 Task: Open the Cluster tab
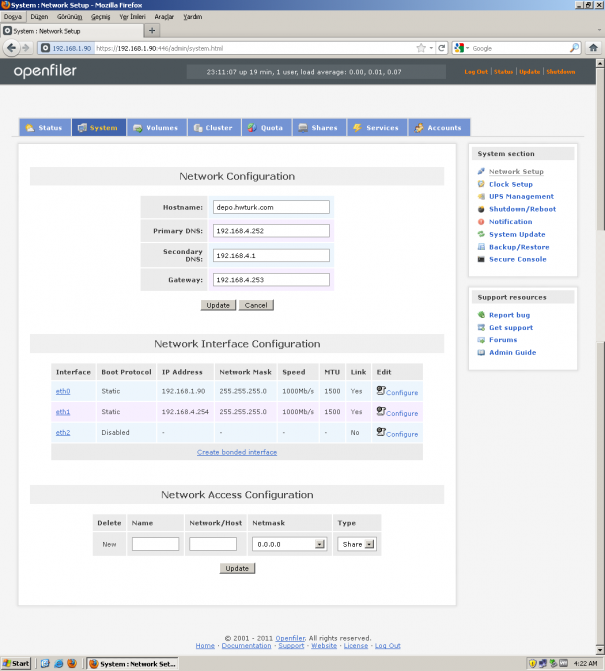214,128
